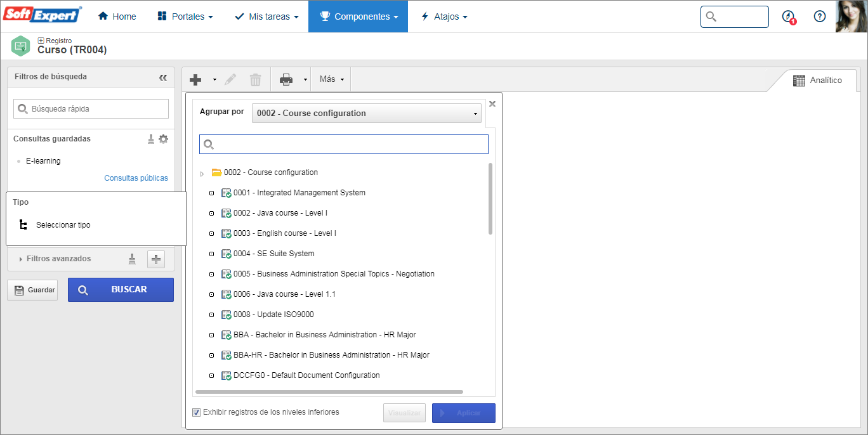Screen dimensions: 868x435
Task: Click the trash delete icon
Action: (255, 79)
